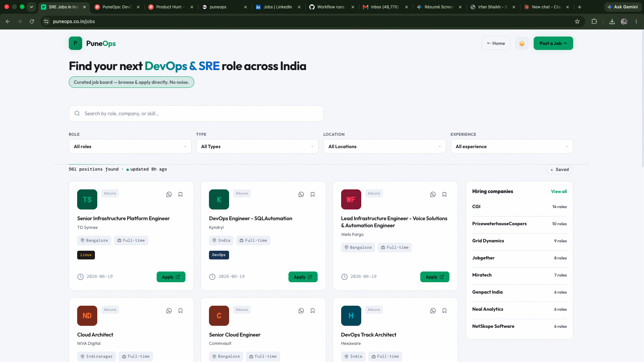644x362 pixels.
Task: Switch to Résumé Screen tab
Action: tap(439, 7)
